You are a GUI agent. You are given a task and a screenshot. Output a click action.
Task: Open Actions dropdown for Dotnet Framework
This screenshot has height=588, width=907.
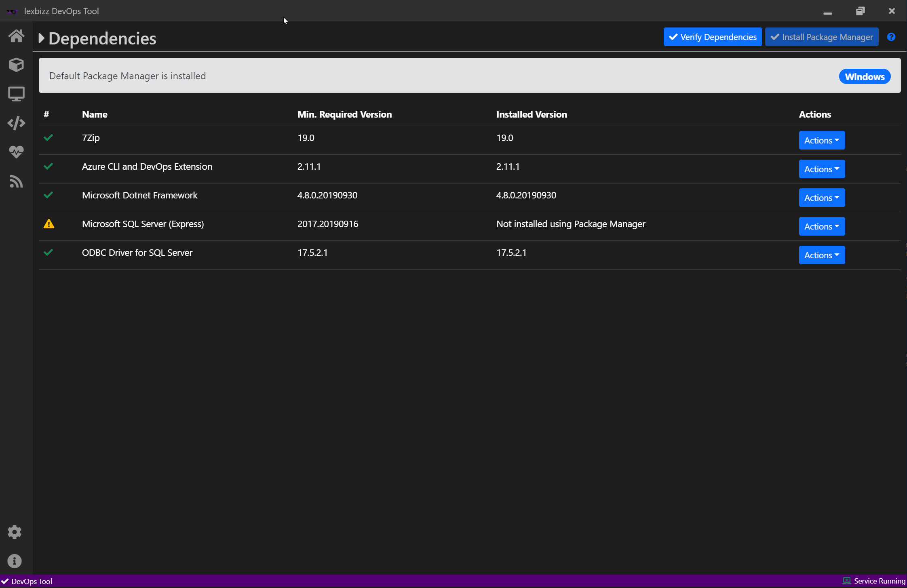[x=821, y=198]
